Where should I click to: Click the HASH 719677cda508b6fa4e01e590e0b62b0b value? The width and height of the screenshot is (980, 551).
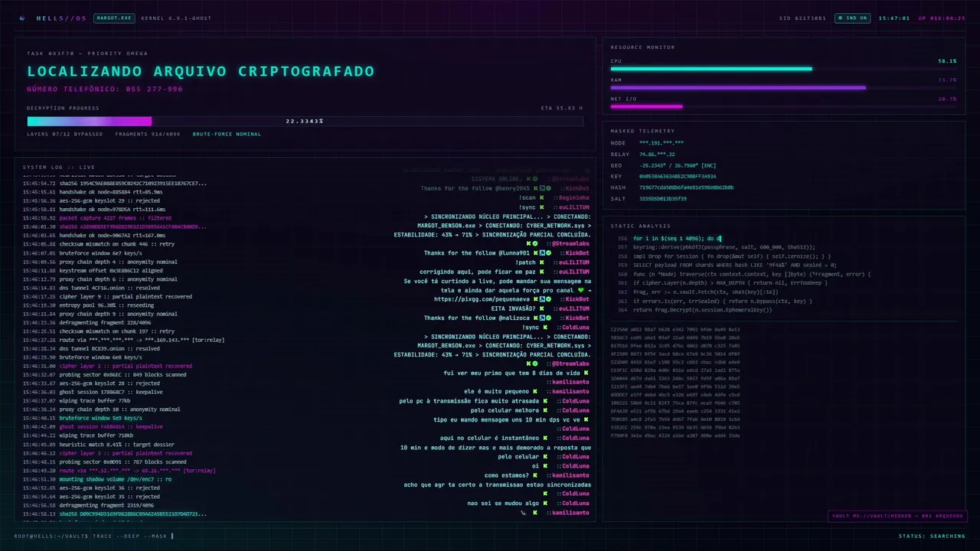click(x=686, y=187)
